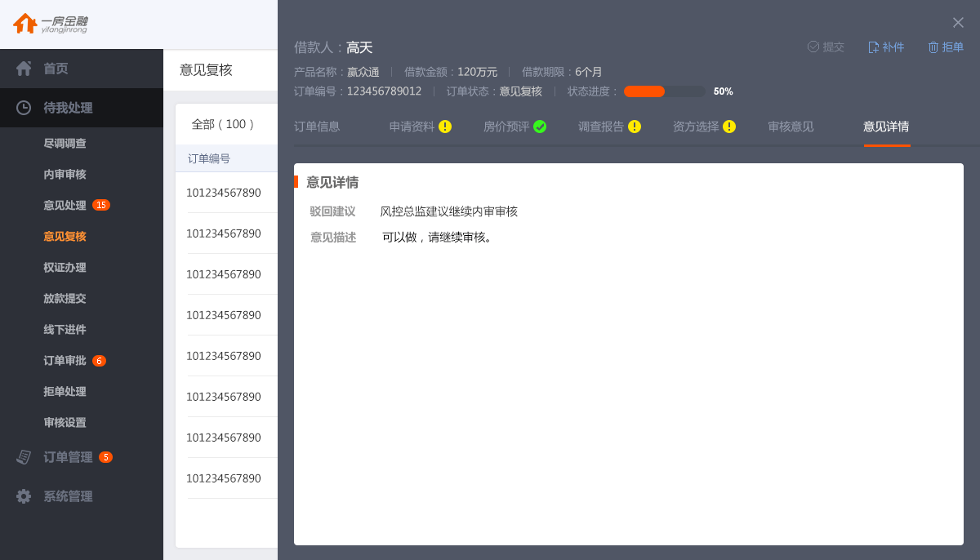Collapse the 待我处理 sidebar section

click(68, 108)
